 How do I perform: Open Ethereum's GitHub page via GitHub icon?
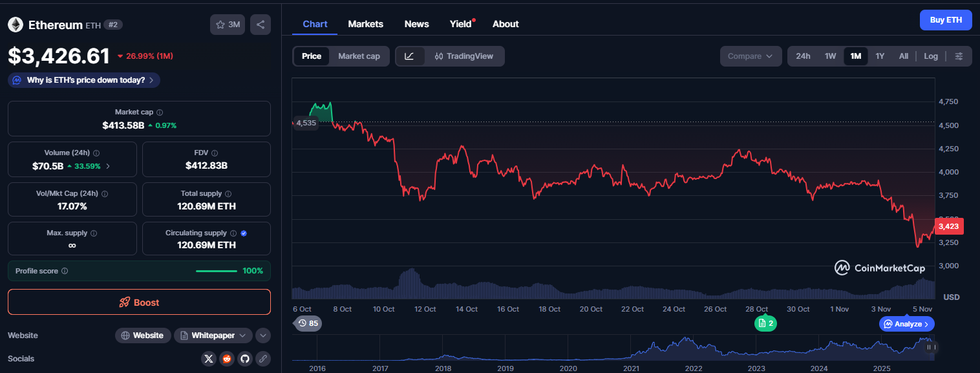point(244,358)
